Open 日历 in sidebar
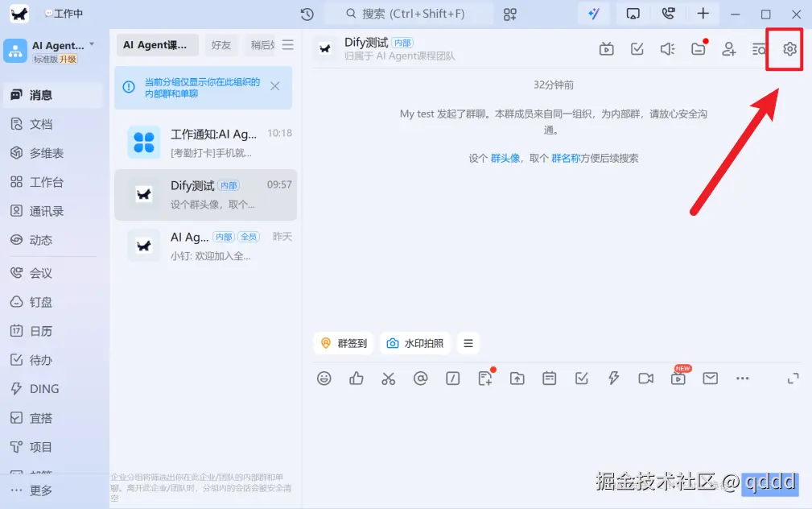Viewport: 812px width, 509px height. (x=53, y=331)
